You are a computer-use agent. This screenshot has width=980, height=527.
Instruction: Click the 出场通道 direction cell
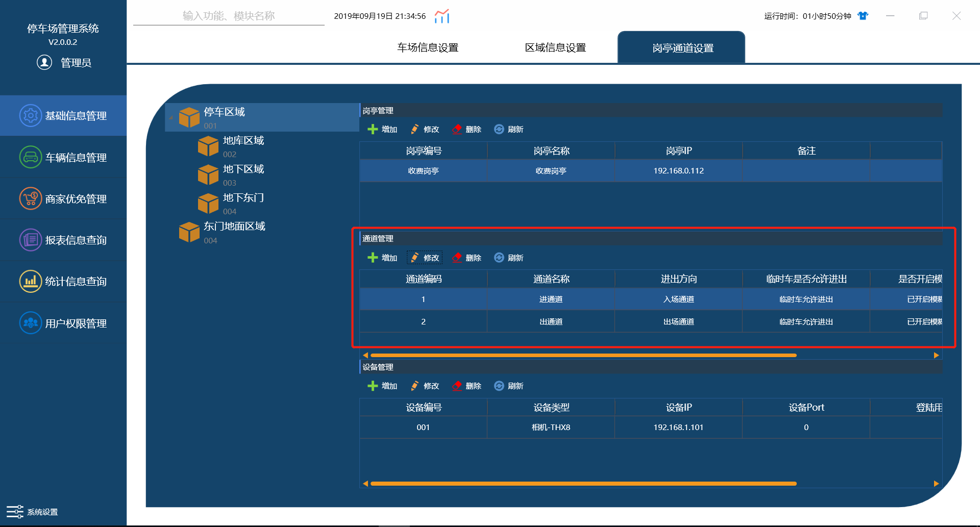point(679,322)
